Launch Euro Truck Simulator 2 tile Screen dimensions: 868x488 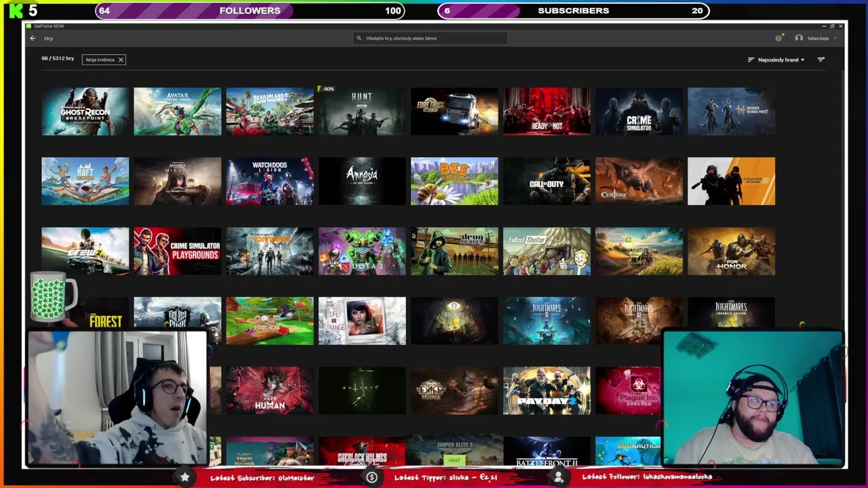click(454, 111)
